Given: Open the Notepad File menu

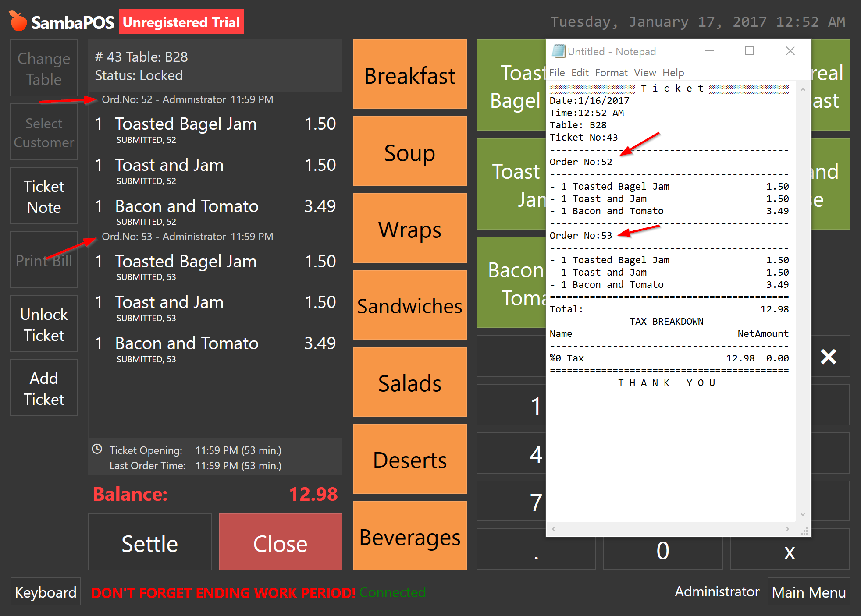Looking at the screenshot, I should click(557, 73).
